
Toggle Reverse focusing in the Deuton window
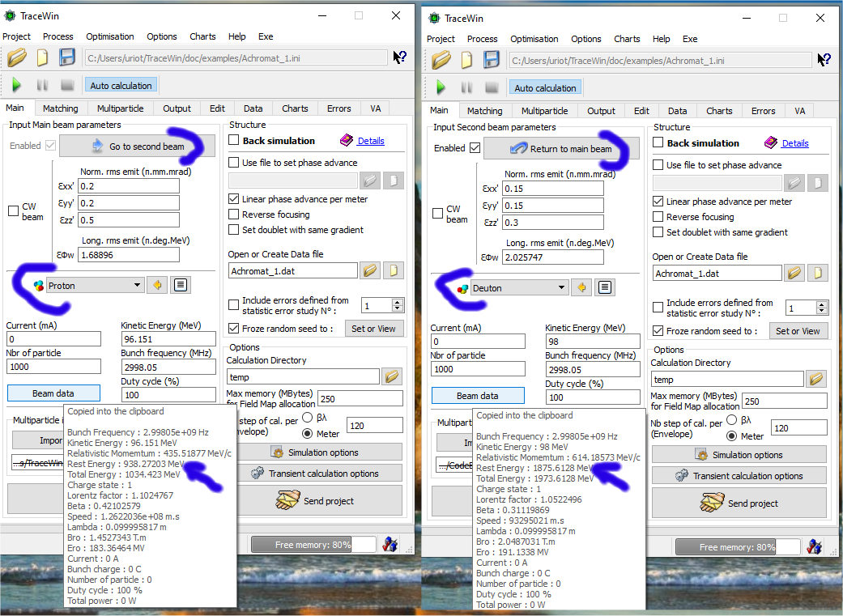pyautogui.click(x=660, y=217)
